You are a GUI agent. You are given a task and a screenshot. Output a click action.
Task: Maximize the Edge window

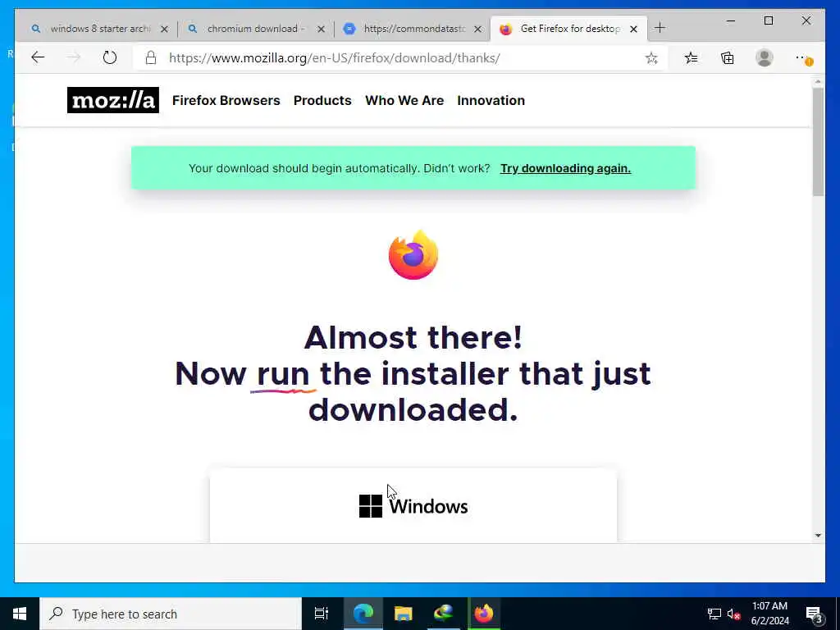click(x=768, y=21)
